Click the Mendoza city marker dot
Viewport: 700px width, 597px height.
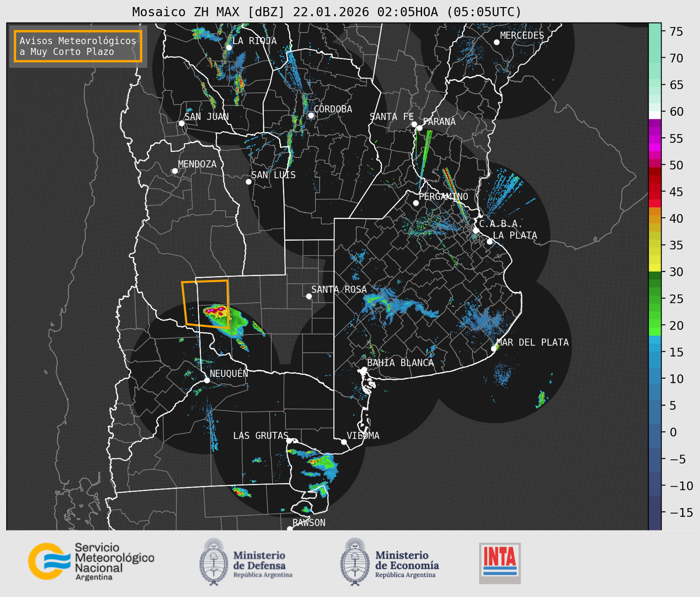175,171
